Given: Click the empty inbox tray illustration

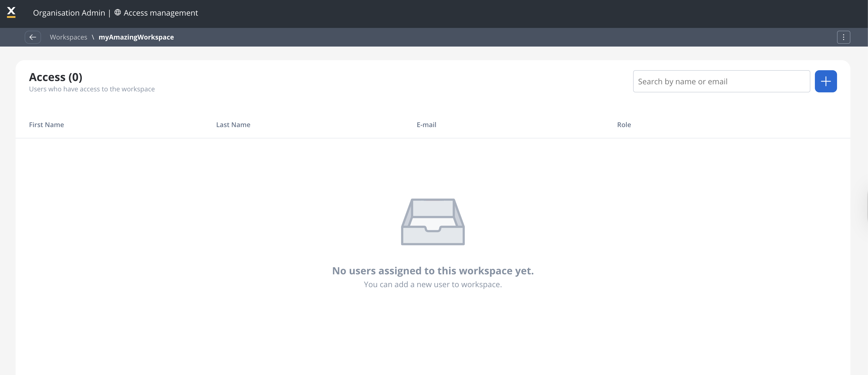Looking at the screenshot, I should (x=433, y=222).
